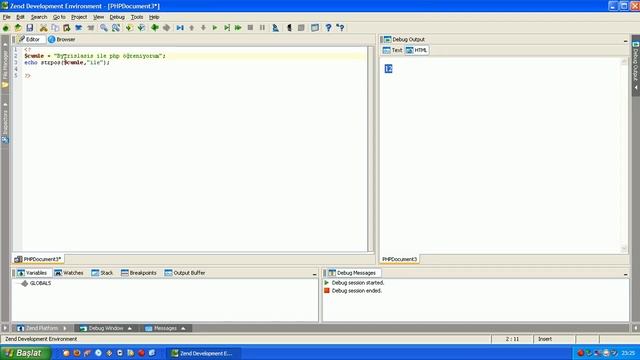The width and height of the screenshot is (640, 360).
Task: Click the Cut scissors icon
Action: point(43,28)
